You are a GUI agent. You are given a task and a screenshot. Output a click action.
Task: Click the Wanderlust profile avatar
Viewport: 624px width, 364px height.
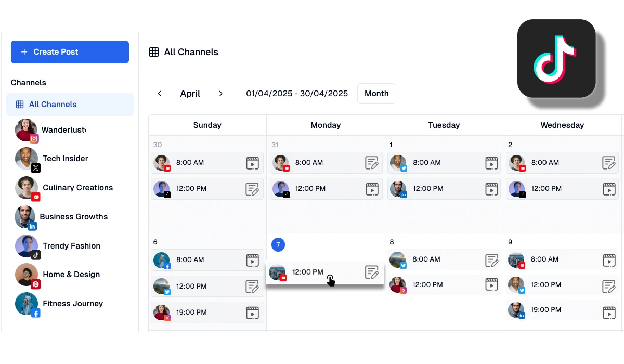26,130
